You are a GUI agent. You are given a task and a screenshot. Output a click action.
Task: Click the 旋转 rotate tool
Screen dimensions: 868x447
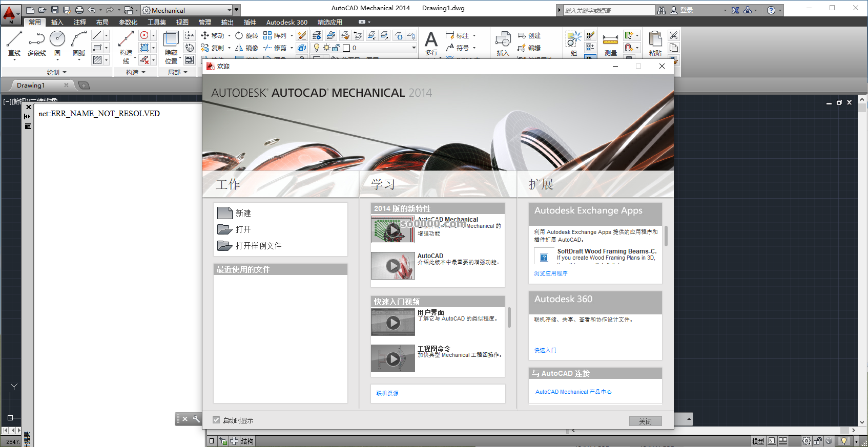246,36
